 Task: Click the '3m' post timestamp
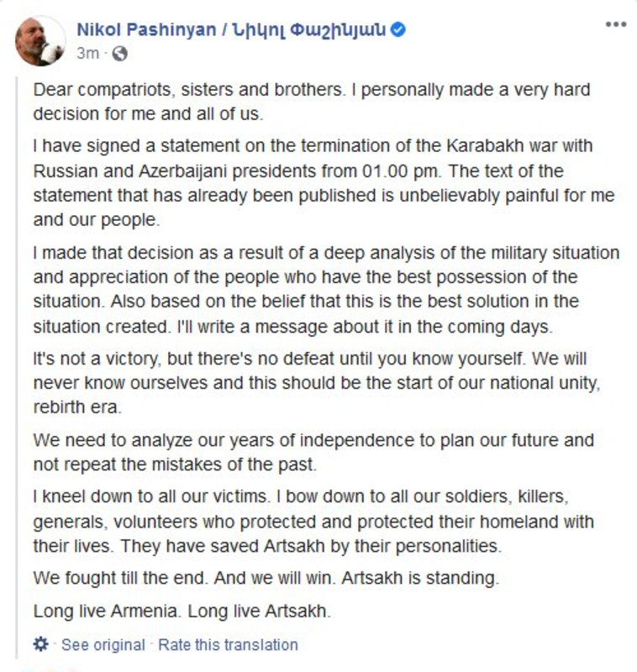click(x=87, y=54)
